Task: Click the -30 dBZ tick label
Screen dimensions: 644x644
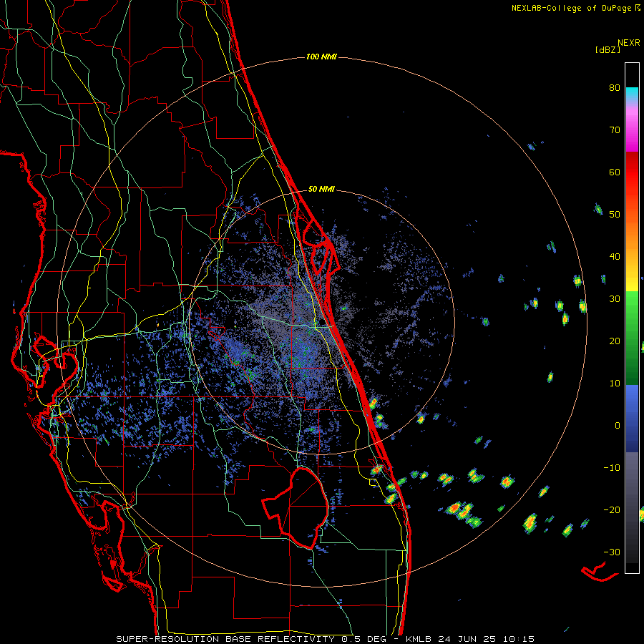Action: [612, 552]
